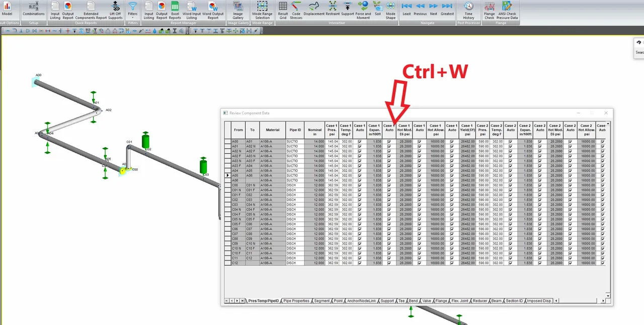
Task: Show the Mode Shape animation
Action: click(x=390, y=10)
